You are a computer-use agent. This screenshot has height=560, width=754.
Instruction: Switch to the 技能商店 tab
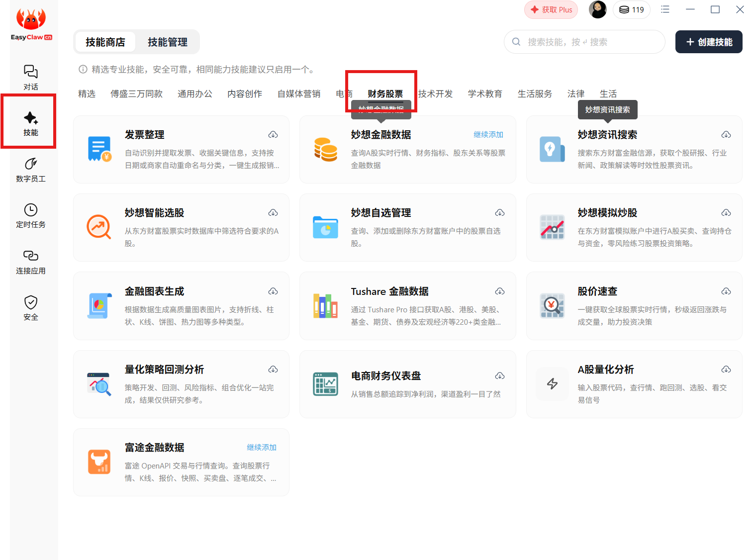pyautogui.click(x=105, y=42)
